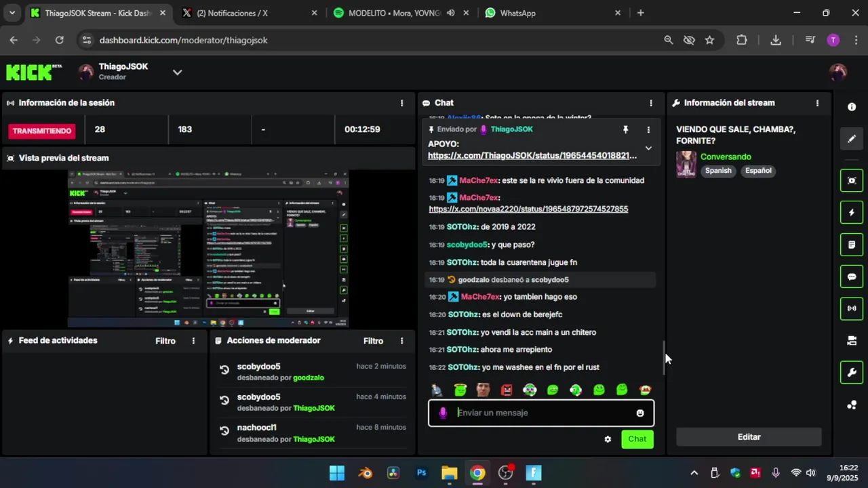This screenshot has height=488, width=868.
Task: Open Filtro in Feed de actividades
Action: [165, 341]
